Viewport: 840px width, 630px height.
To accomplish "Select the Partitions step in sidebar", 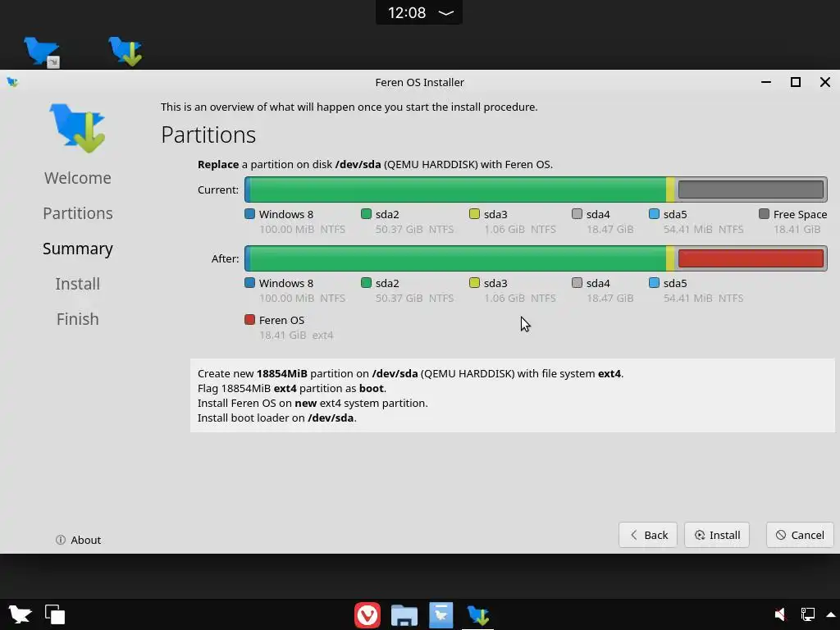I will click(78, 213).
